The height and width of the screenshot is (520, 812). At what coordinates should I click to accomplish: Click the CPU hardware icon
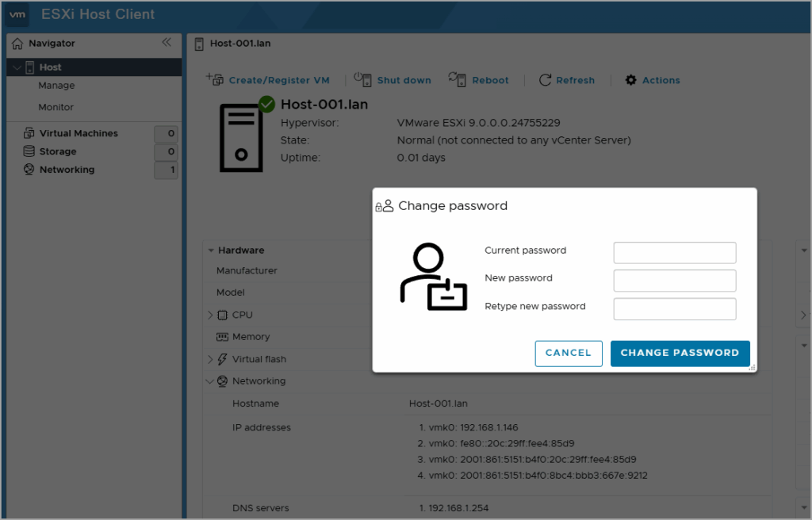[224, 315]
